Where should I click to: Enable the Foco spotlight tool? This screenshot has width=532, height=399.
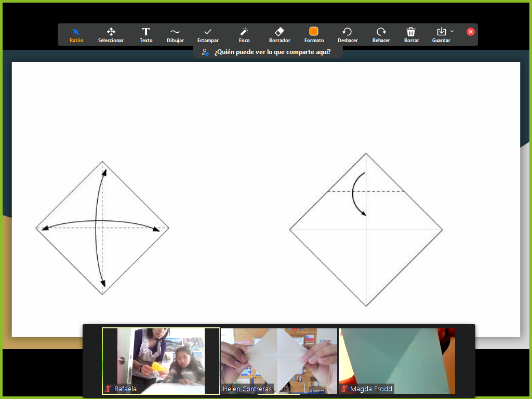tap(244, 34)
